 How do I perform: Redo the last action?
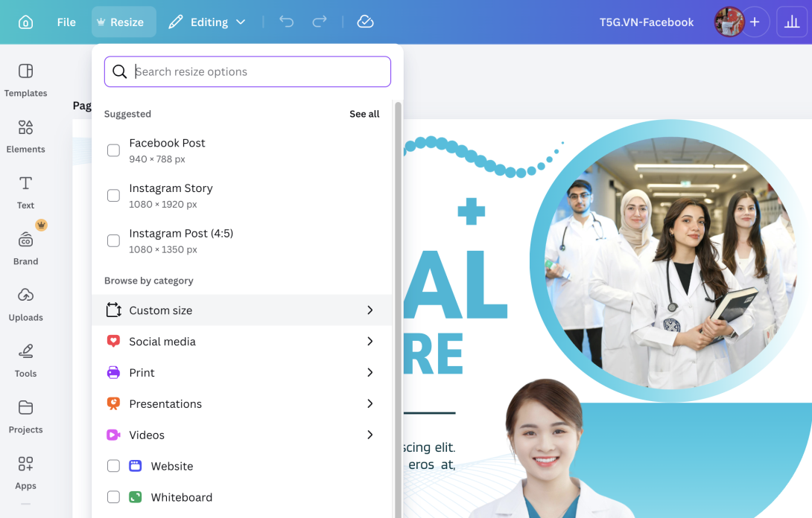coord(320,22)
